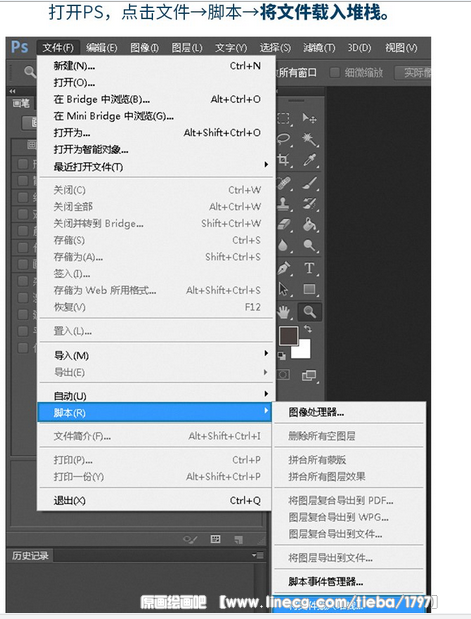Open the 编辑(E) menu
The height and width of the screenshot is (619, 471).
(x=102, y=48)
